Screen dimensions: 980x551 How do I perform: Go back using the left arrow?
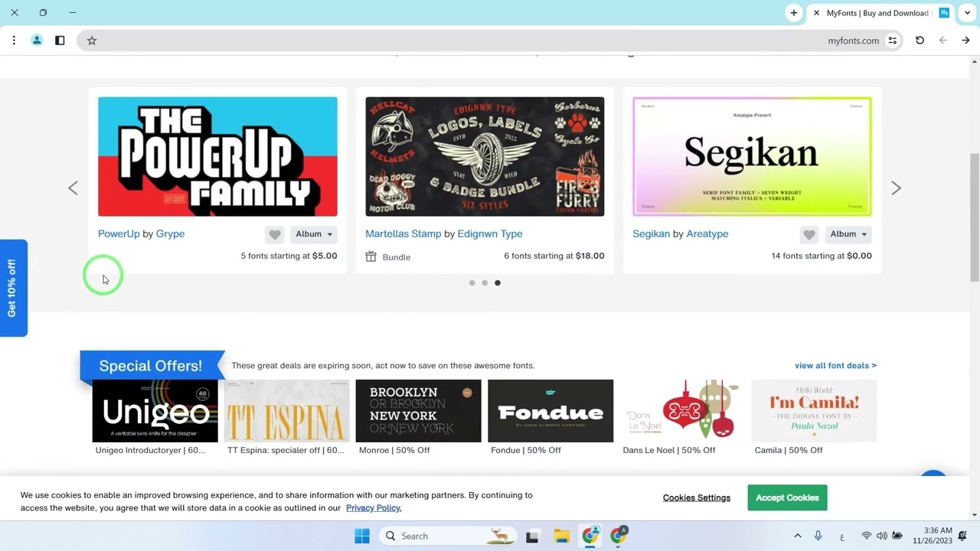943,41
